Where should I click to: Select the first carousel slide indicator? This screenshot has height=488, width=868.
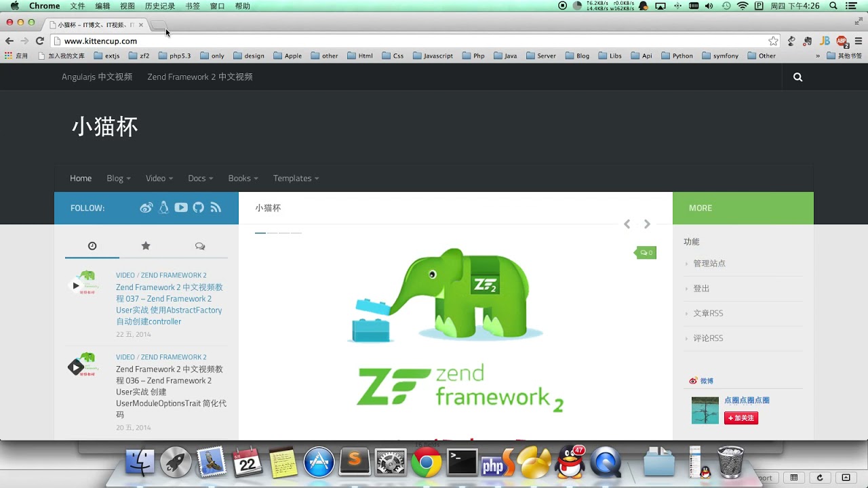coord(260,232)
